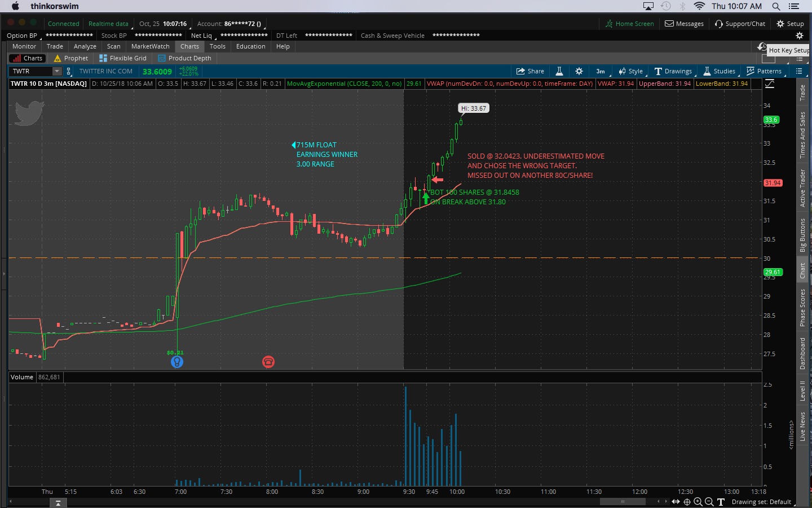Click scroll left arrow on time axis
The image size is (812, 508).
659,501
